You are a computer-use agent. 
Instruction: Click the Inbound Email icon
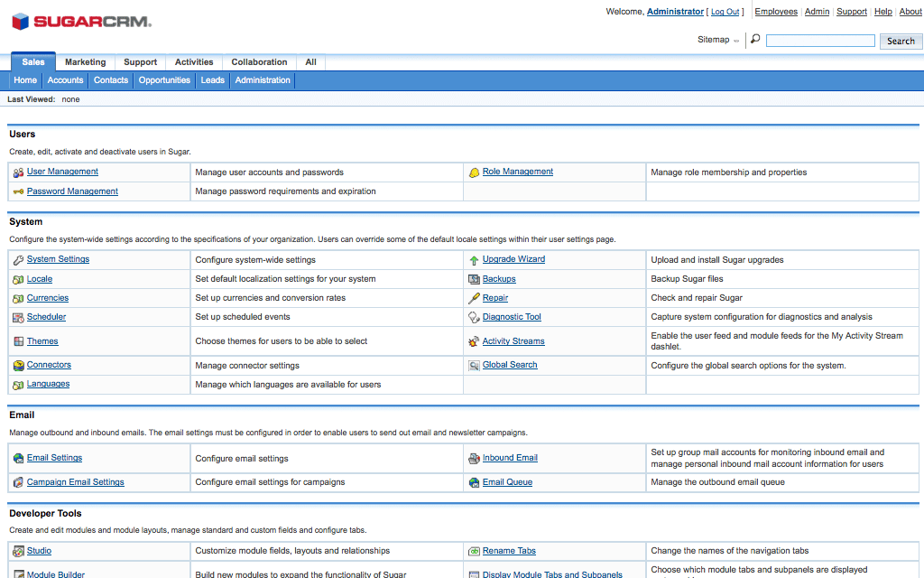point(474,459)
